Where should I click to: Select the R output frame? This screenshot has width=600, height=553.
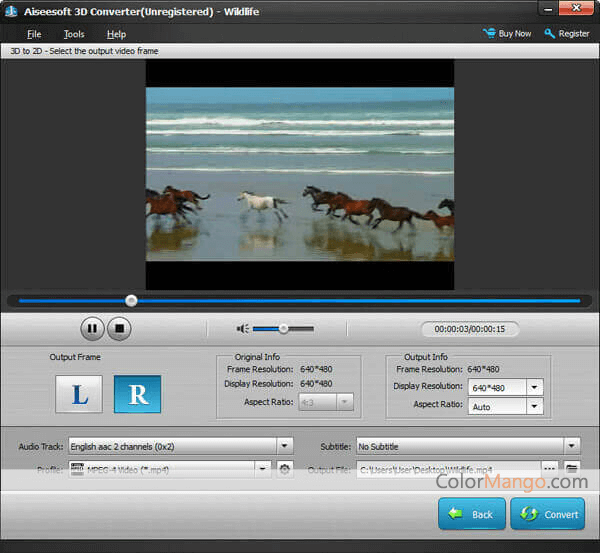pyautogui.click(x=137, y=394)
